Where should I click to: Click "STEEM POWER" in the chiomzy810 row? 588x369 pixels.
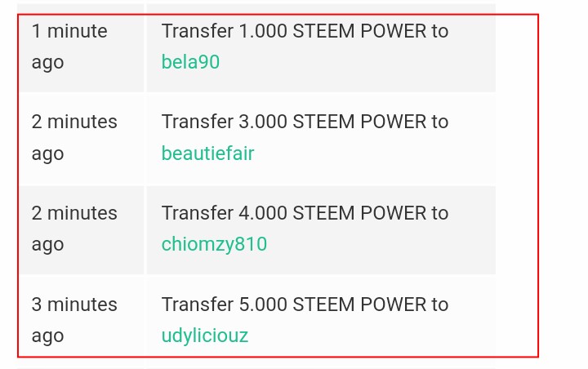click(x=359, y=213)
